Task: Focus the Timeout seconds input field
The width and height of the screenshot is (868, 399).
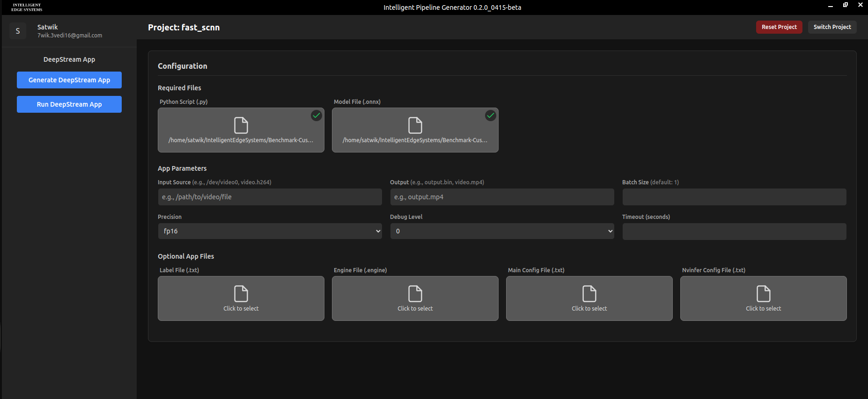Action: [735, 232]
